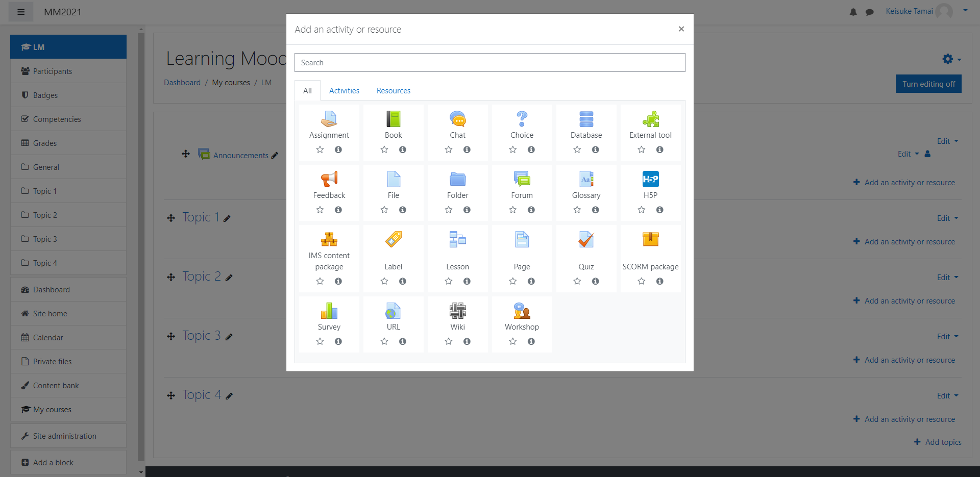
Task: Open Site administration in side menu
Action: point(68,436)
